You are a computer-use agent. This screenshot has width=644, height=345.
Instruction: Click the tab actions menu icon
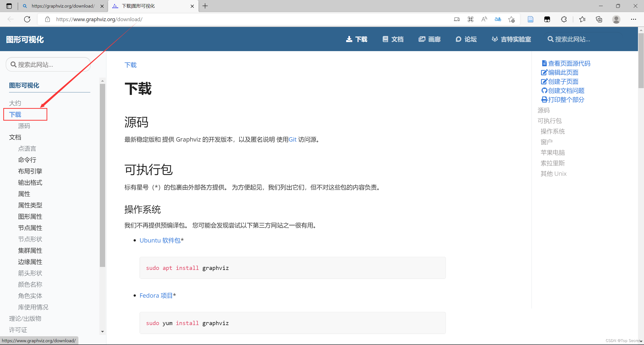click(9, 6)
